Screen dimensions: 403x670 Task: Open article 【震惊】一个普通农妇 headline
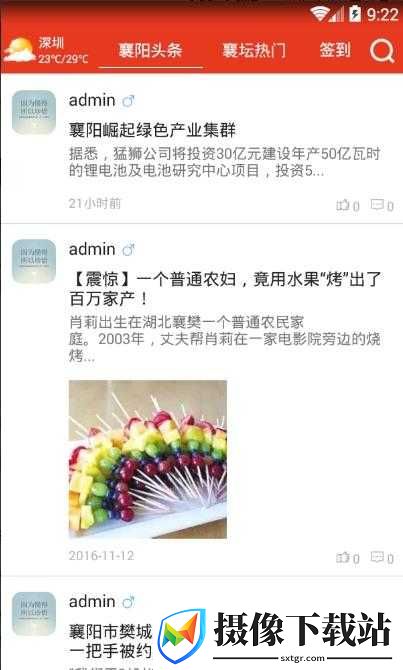pos(225,289)
